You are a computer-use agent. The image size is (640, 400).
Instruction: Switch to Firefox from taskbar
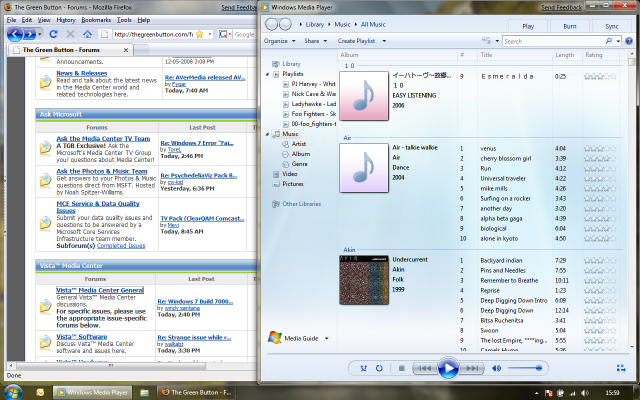pos(196,392)
